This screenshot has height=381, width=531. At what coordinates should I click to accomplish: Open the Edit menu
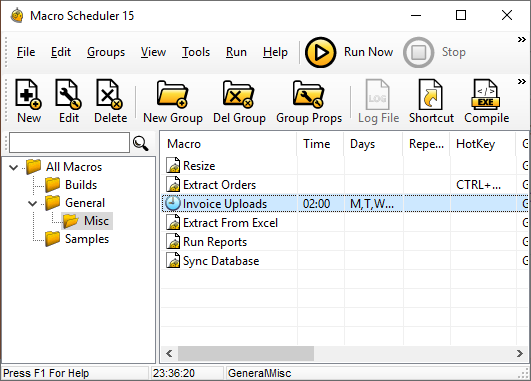61,52
